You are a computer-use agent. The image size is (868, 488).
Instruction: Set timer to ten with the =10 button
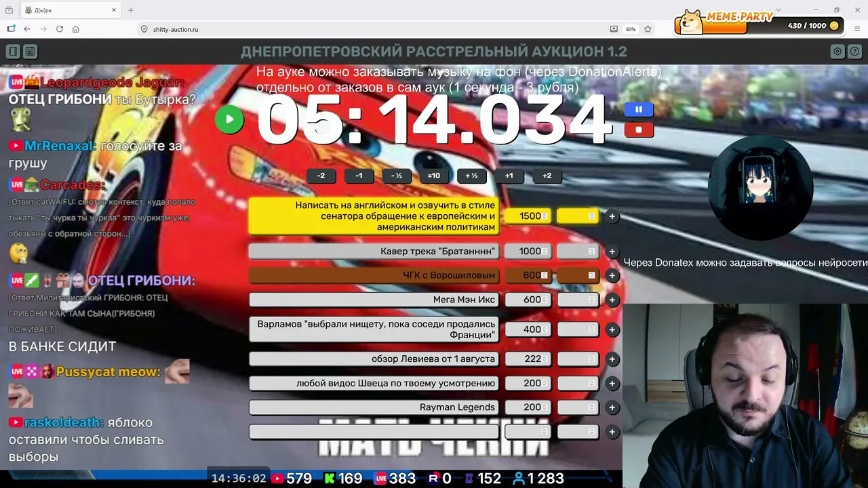(x=434, y=176)
